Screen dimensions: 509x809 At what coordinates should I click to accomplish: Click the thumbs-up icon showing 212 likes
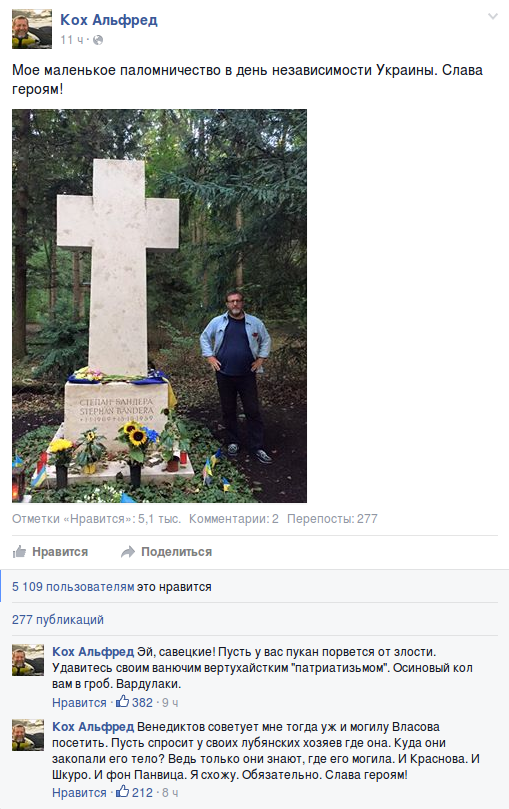(x=122, y=791)
